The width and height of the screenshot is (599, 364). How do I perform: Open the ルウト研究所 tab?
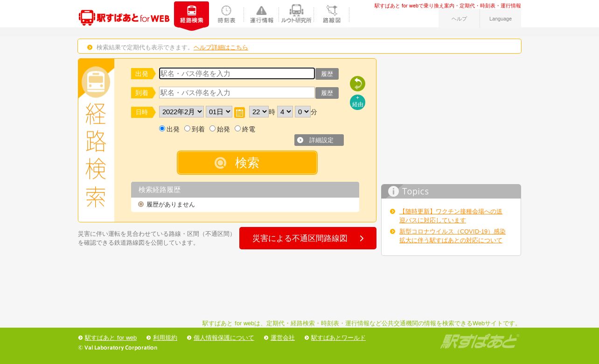[296, 14]
